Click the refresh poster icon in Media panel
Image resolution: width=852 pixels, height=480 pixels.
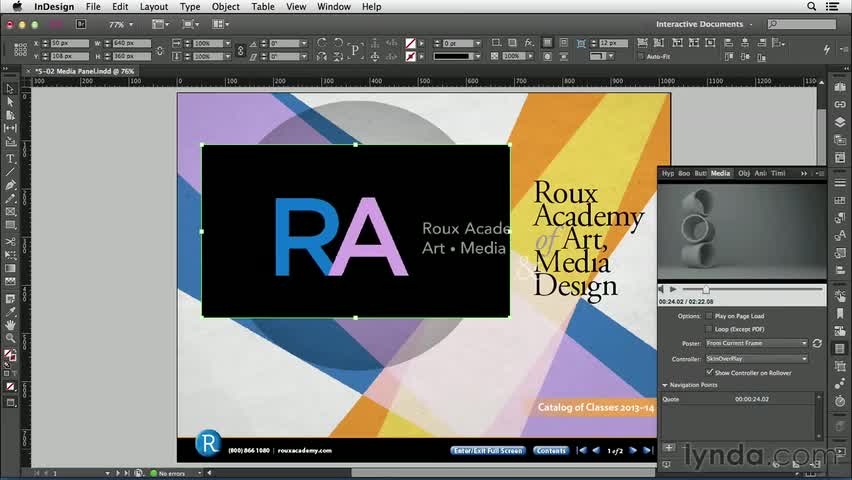[x=817, y=343]
